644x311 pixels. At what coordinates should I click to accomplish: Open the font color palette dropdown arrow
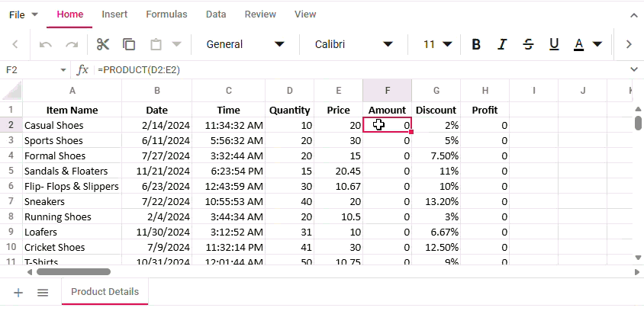(597, 44)
